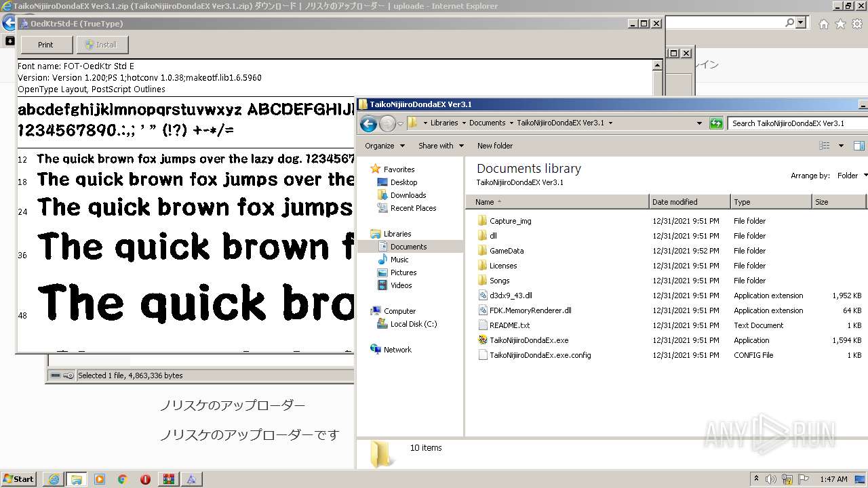The height and width of the screenshot is (488, 868).
Task: Select Local Disk (C:) in the navigation pane
Action: tap(413, 324)
